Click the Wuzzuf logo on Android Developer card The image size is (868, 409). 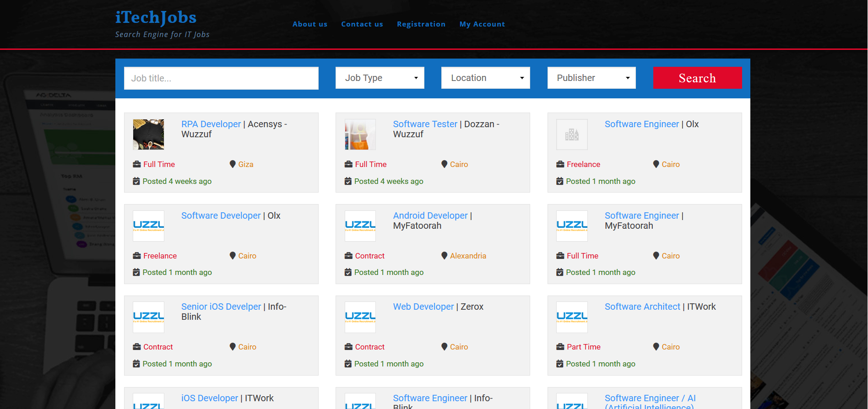coord(360,226)
